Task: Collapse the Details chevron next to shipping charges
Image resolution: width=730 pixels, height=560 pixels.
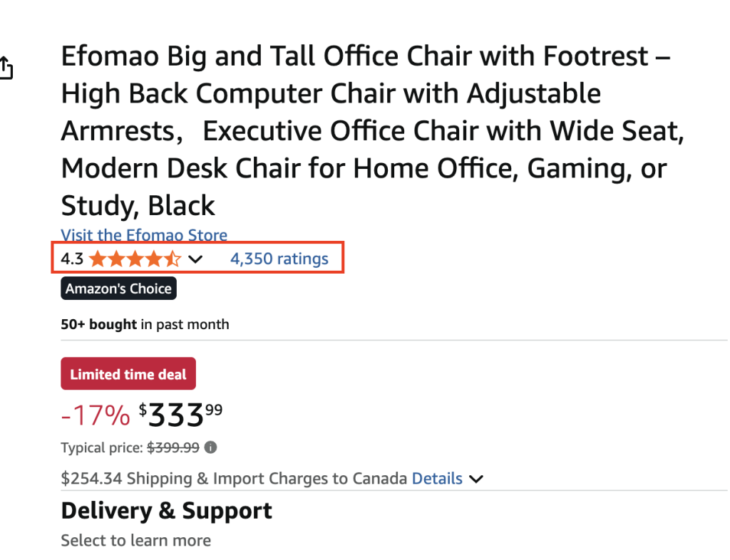Action: tap(476, 479)
